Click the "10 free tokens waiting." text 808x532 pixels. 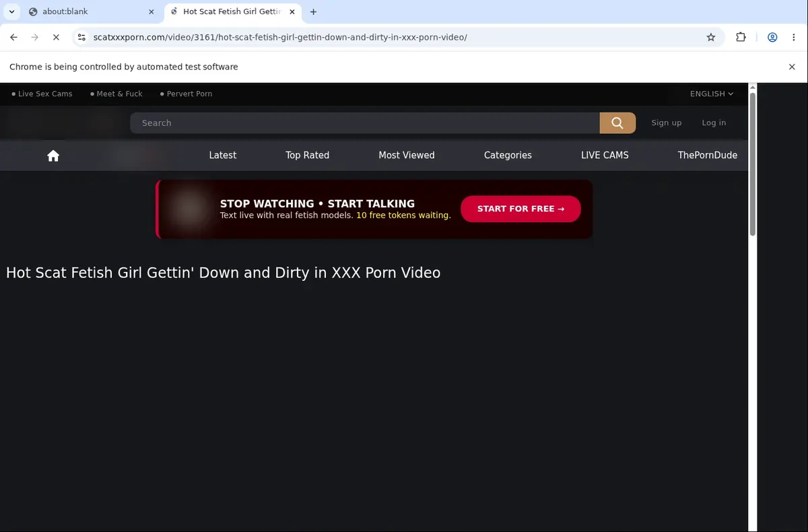tap(403, 215)
